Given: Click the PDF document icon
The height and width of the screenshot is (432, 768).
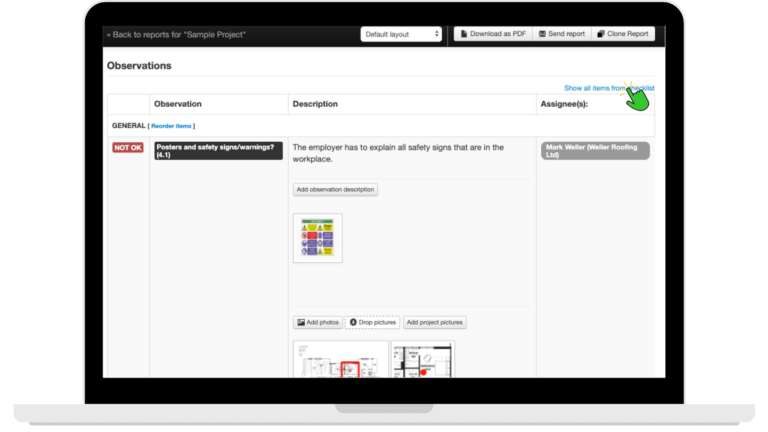Looking at the screenshot, I should (463, 34).
